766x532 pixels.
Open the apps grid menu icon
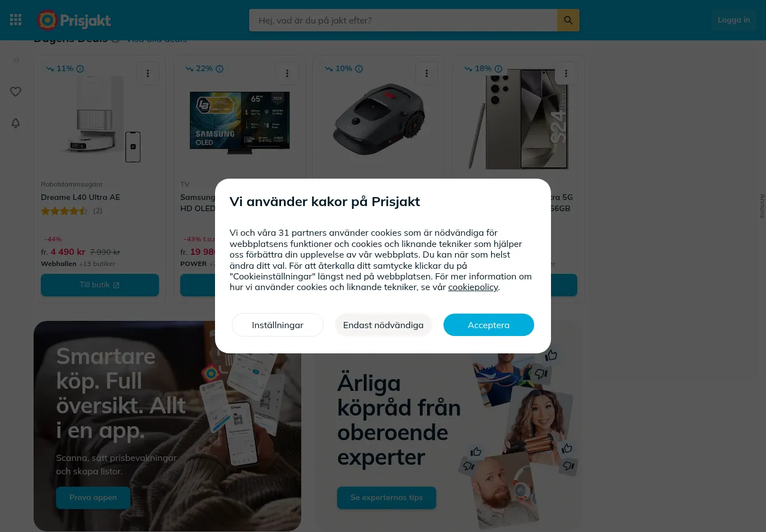[16, 20]
